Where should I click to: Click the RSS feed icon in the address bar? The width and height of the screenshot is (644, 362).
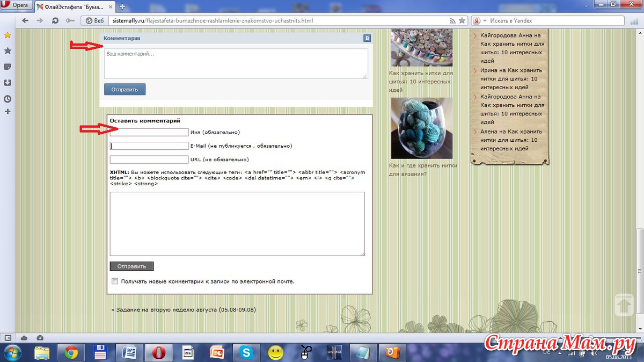(x=452, y=21)
